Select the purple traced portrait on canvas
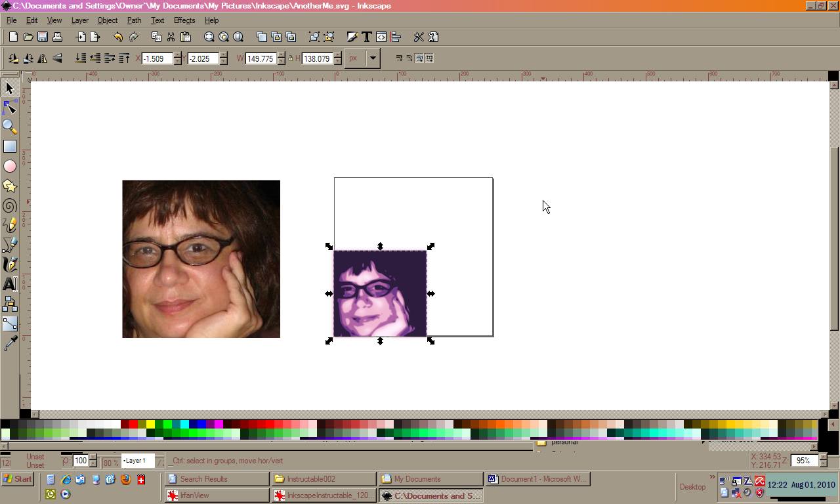 click(x=380, y=293)
